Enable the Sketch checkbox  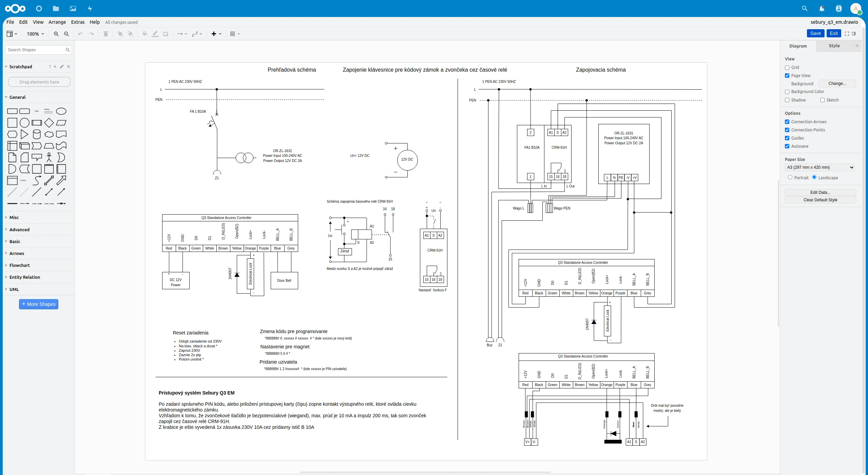coord(822,100)
